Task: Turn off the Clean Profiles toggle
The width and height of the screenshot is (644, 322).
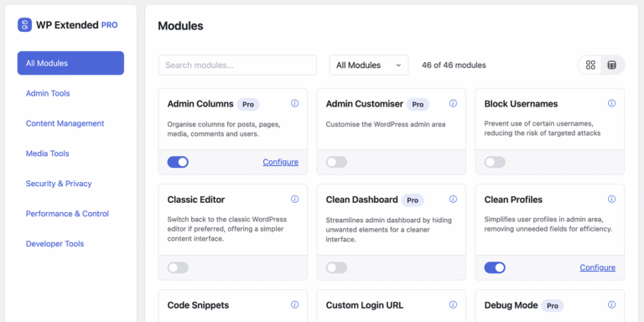Action: [495, 267]
